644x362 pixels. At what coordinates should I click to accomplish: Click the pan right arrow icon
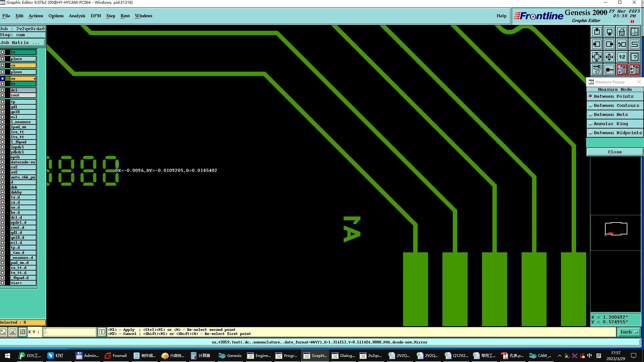pos(609,45)
